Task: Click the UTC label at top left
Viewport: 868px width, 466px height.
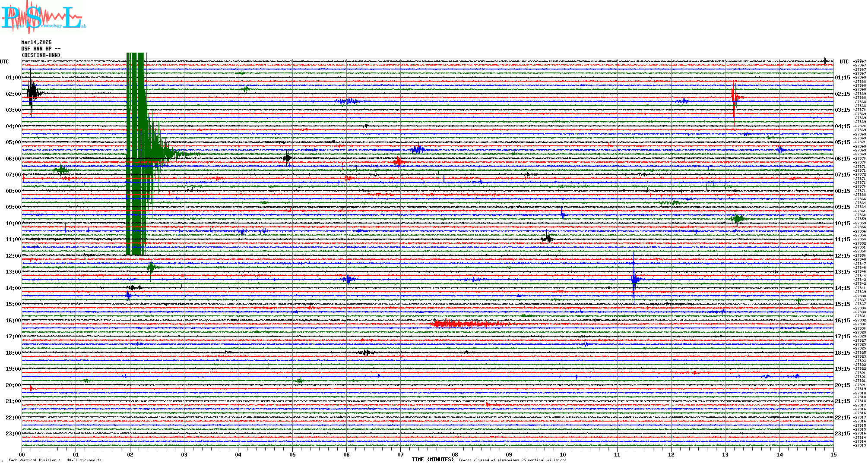Action: [x=4, y=62]
